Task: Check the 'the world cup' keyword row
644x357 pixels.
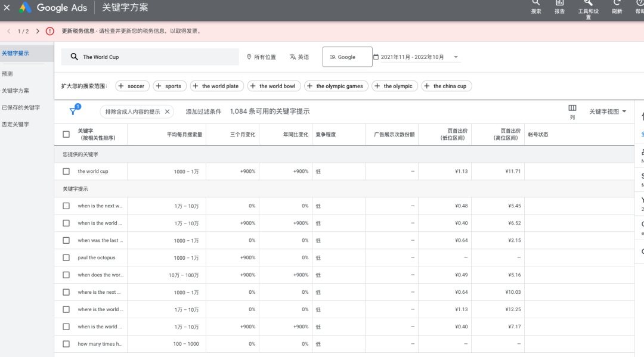Action: 66,171
